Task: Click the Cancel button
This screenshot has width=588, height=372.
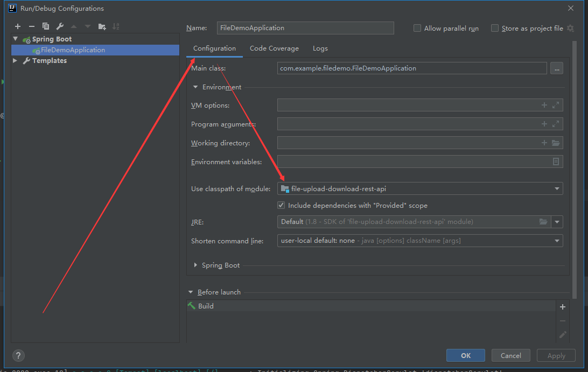Action: click(x=511, y=355)
